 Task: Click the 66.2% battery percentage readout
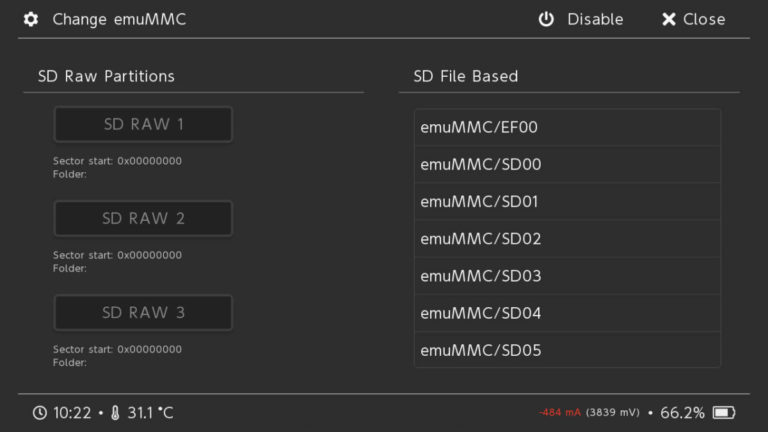(x=682, y=413)
